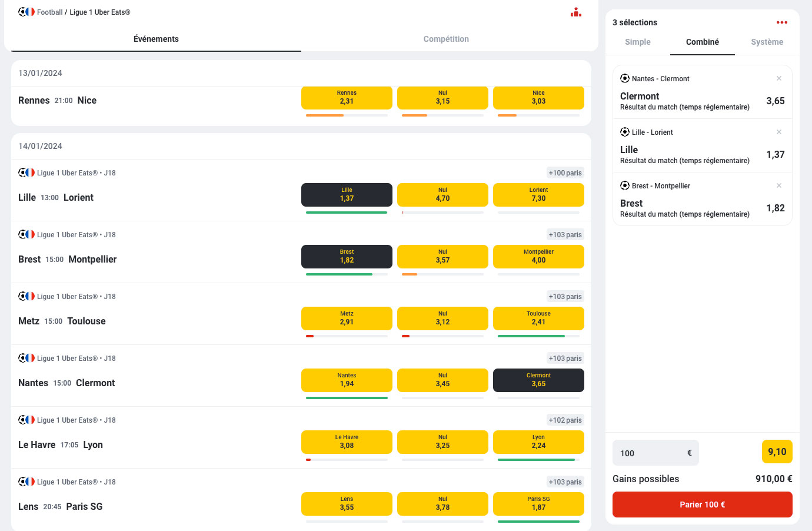This screenshot has height=531, width=812.
Task: Click the ball-flag icon above Nantes Clermont
Action: tap(26, 358)
